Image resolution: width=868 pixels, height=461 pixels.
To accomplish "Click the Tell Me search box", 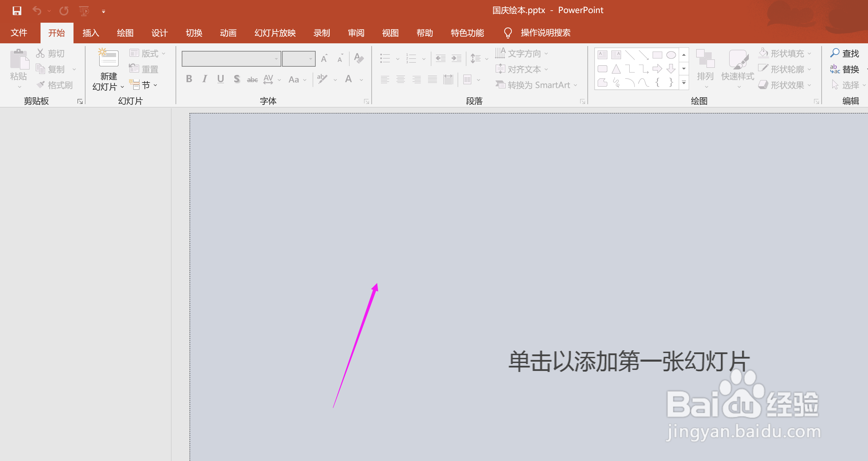I will point(545,33).
